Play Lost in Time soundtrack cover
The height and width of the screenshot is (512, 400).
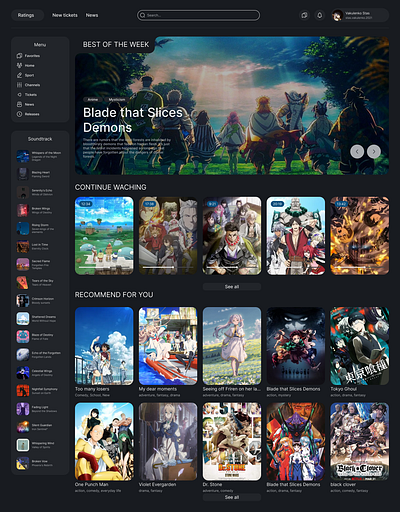click(23, 246)
